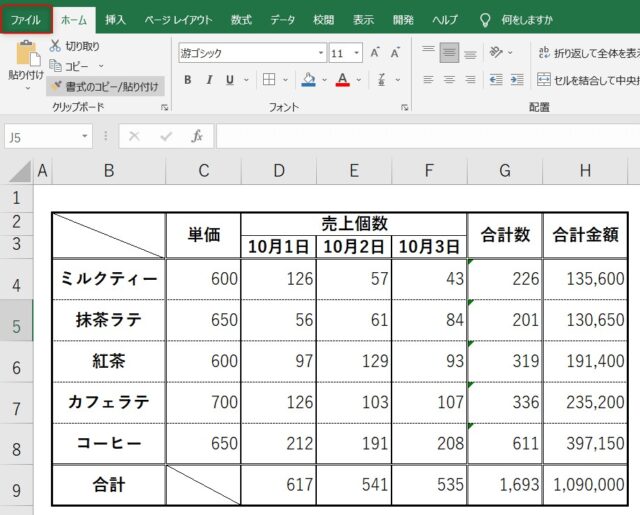
Task: Increase font size with larger A icon
Action: [375, 53]
